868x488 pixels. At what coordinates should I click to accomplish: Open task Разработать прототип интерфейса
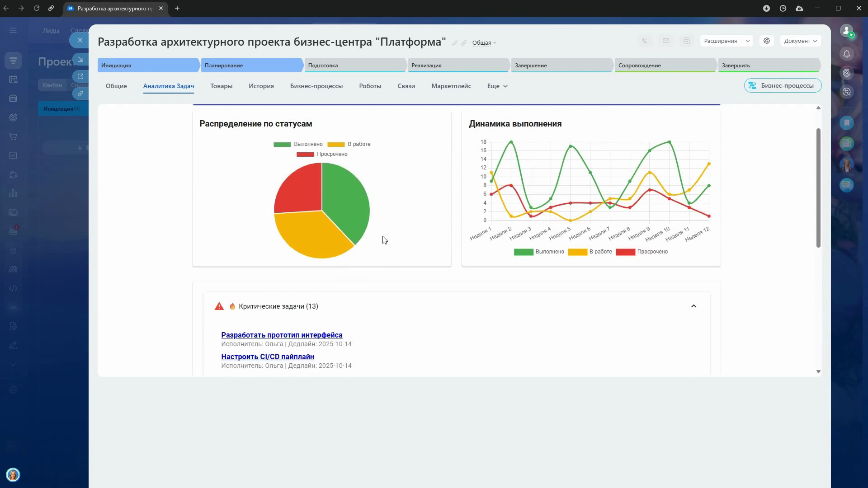click(282, 335)
